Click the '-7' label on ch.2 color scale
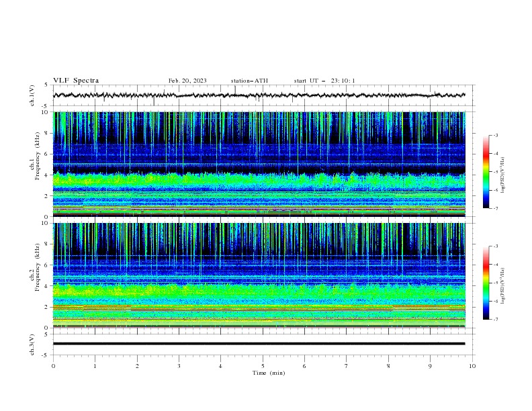 point(495,320)
